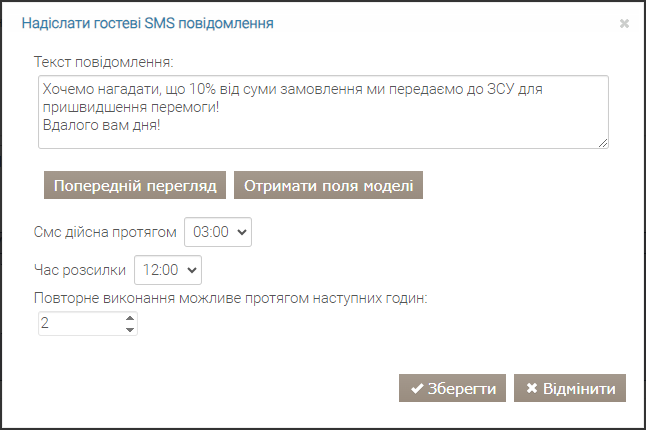The height and width of the screenshot is (430, 646).
Task: Save the SMS settings with Зберегти
Action: 452,388
